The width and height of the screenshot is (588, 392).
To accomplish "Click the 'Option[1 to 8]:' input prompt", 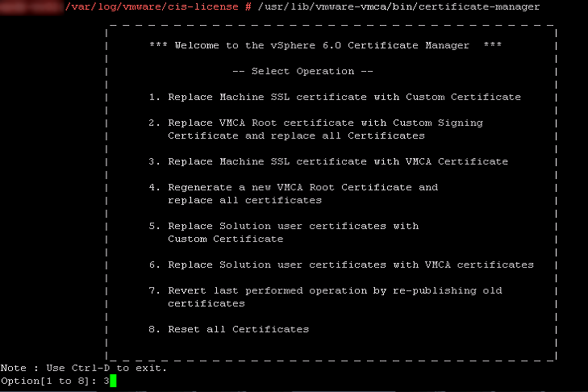I will coord(48,382).
